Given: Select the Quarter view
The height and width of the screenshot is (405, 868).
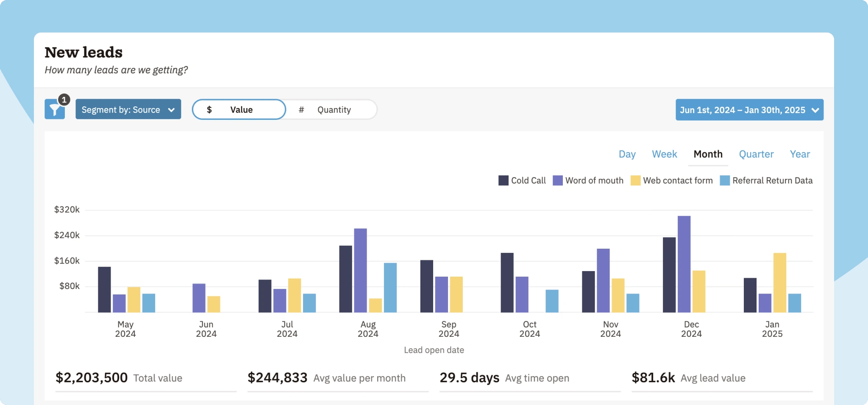Looking at the screenshot, I should pos(756,154).
